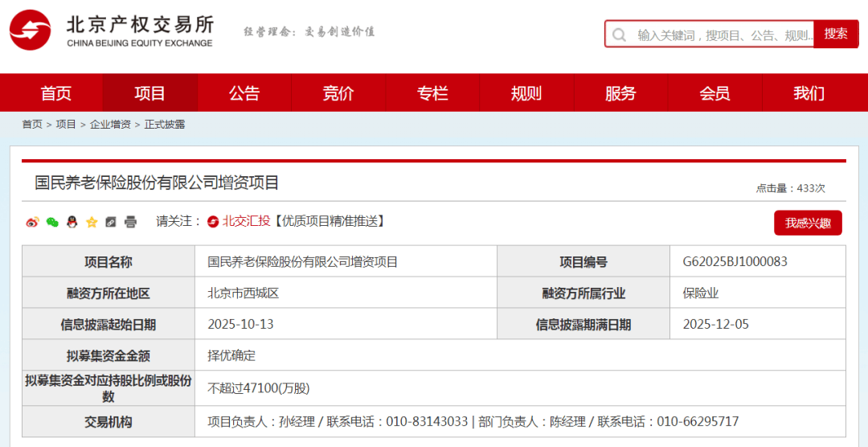This screenshot has width=868, height=447.
Task: Go to the 竞价 section
Action: tap(338, 93)
